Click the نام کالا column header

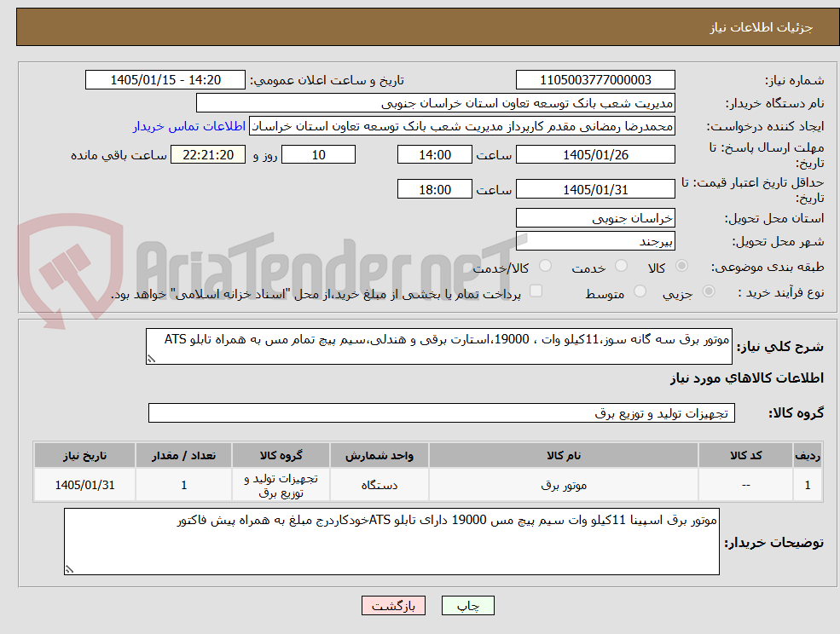tap(564, 456)
